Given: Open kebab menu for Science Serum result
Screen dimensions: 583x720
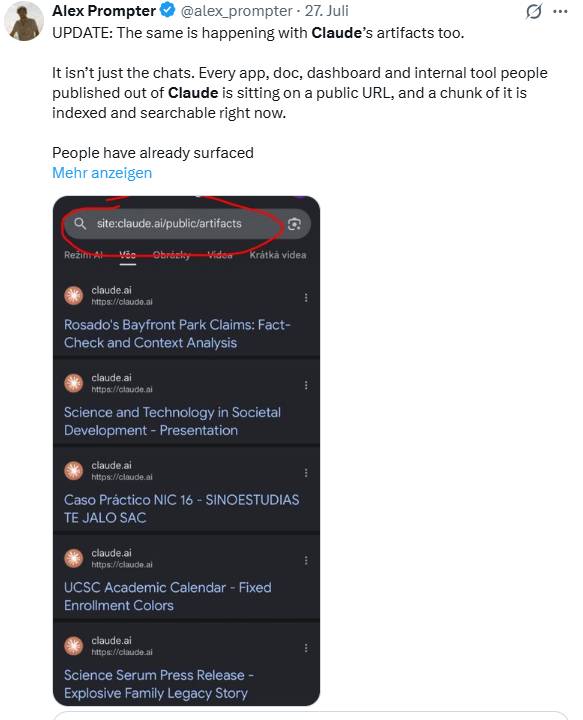Looking at the screenshot, I should (x=306, y=648).
